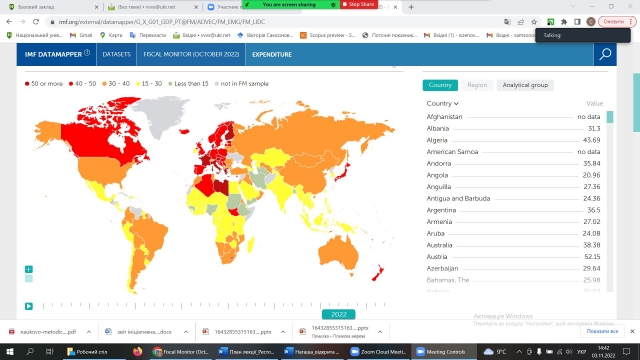
Task: Toggle the '50 or more' legend category
Action: click(44, 84)
